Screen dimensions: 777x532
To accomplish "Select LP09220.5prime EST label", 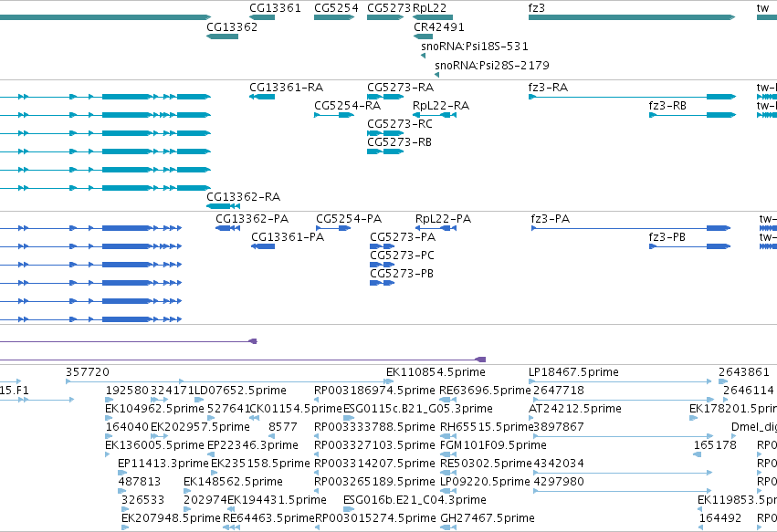I will [485, 482].
